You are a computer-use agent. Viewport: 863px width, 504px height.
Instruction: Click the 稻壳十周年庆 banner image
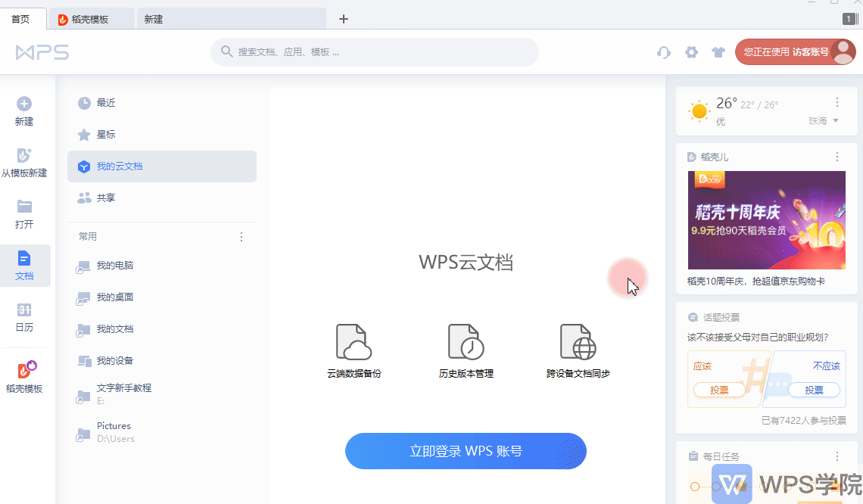tap(767, 220)
